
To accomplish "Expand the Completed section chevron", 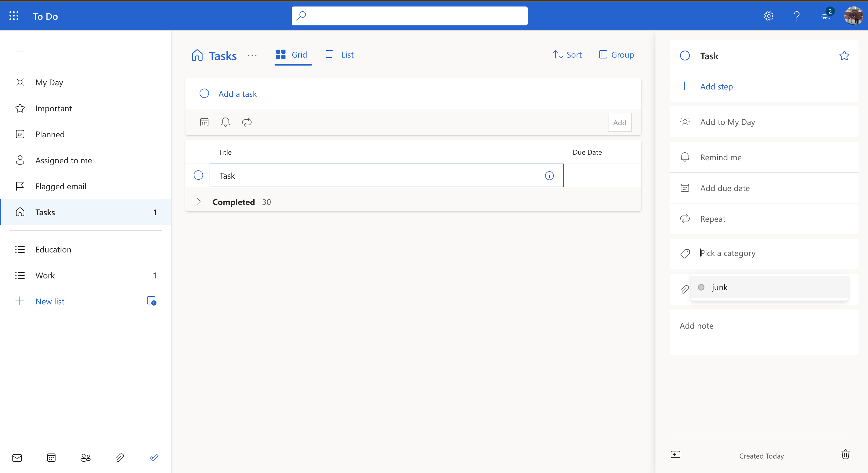I will pos(198,201).
